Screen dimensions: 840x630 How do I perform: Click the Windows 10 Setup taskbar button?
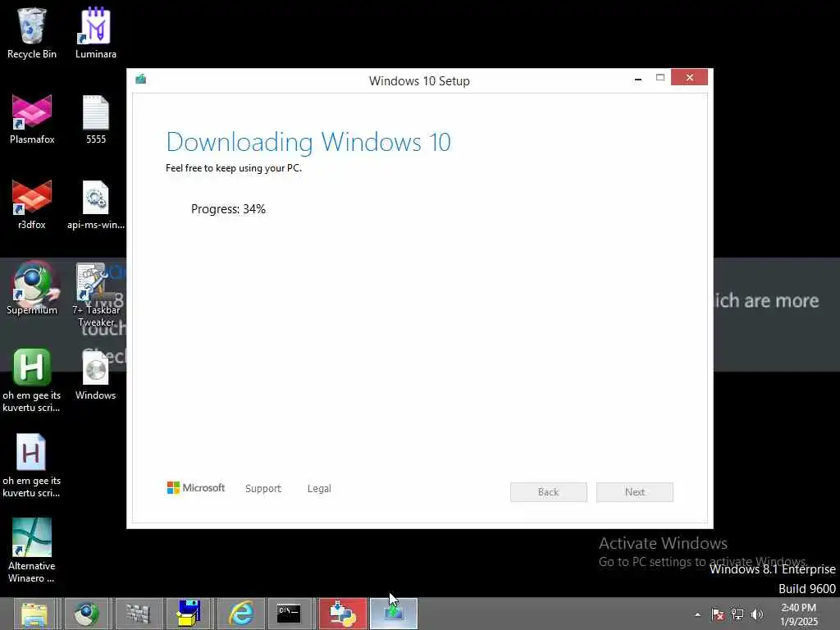coord(394,614)
